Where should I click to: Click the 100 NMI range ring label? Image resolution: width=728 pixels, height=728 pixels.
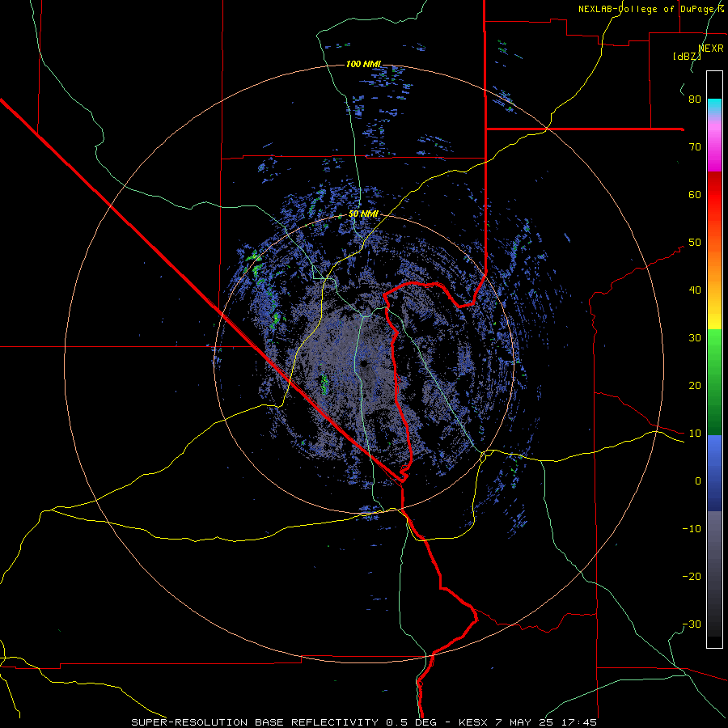click(x=363, y=64)
